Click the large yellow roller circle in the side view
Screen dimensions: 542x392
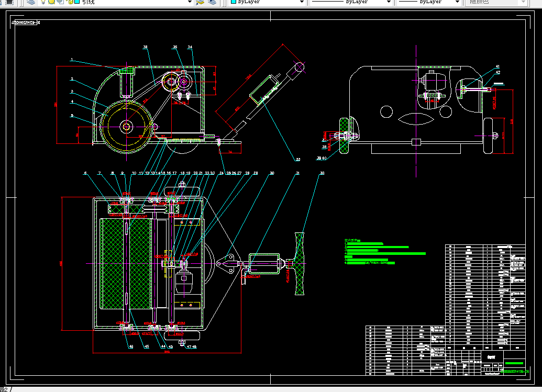(127, 127)
